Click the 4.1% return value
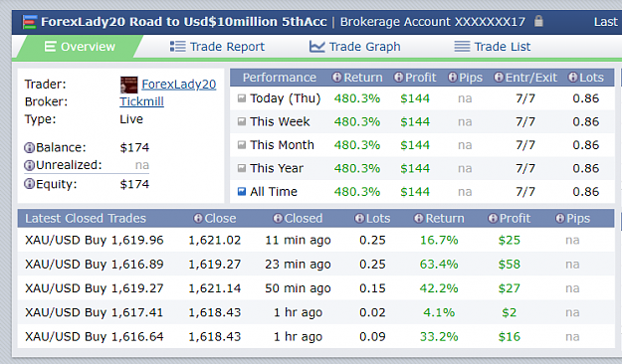The image size is (622, 364). pyautogui.click(x=439, y=312)
